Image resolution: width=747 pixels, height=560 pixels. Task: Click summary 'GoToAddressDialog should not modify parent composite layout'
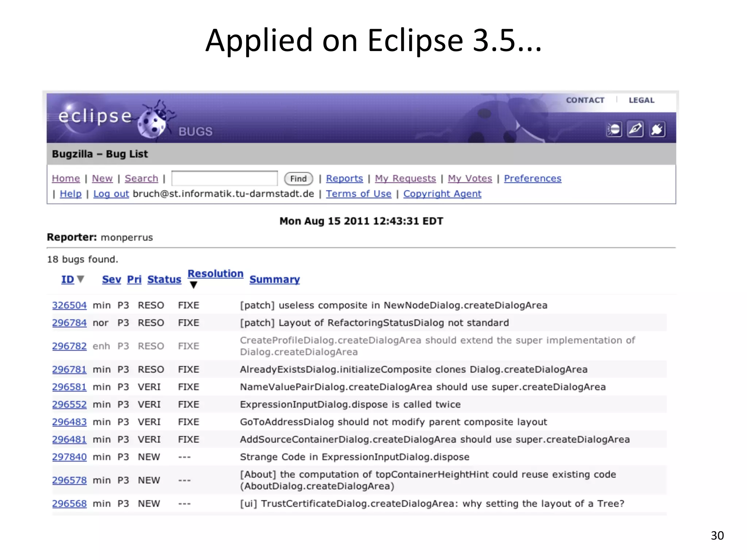(x=394, y=422)
